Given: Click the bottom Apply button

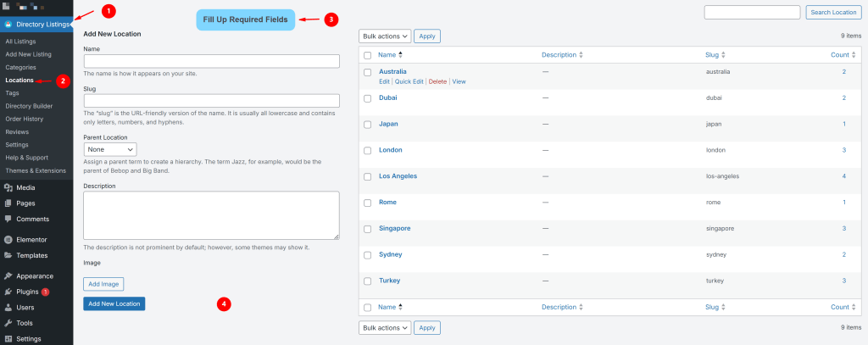Looking at the screenshot, I should [427, 328].
